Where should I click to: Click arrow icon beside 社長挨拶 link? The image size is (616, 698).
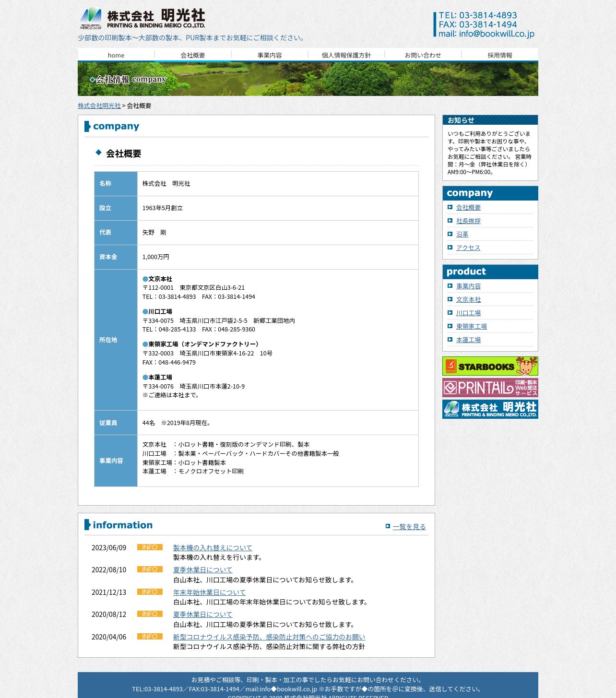450,221
